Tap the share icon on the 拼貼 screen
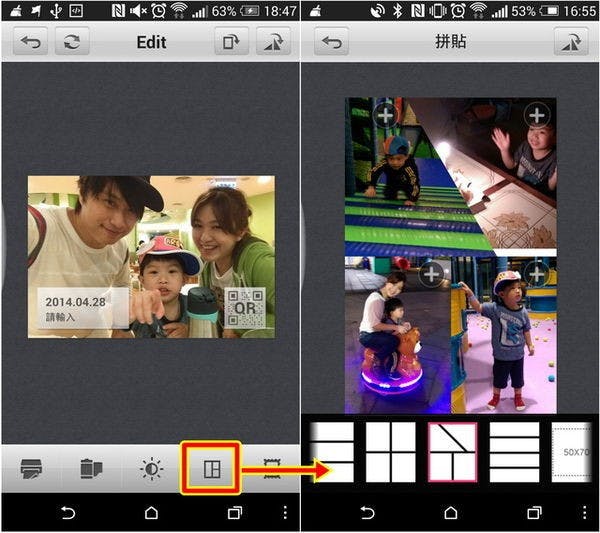Screen dimensions: 600x533 point(572,44)
